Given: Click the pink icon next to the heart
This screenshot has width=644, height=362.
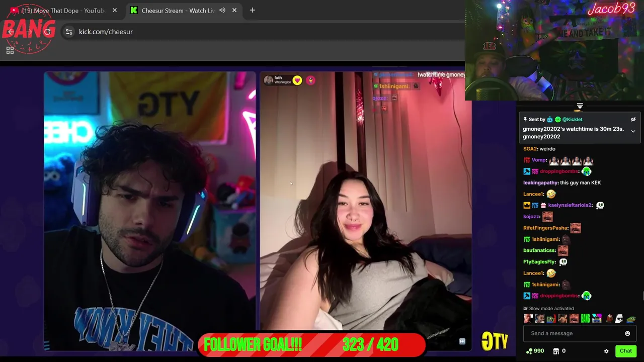Looking at the screenshot, I should click(x=310, y=80).
